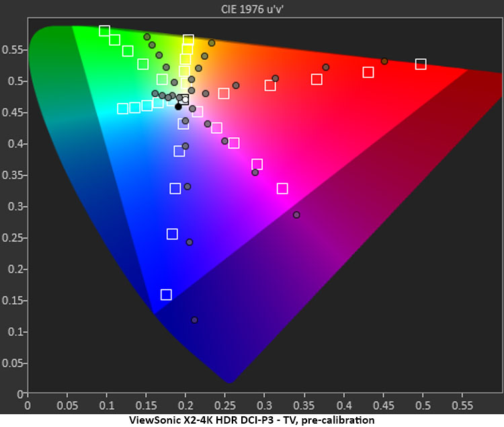Click the lowest gray measured dot
Image resolution: width=504 pixels, height=427 pixels.
coord(194,320)
